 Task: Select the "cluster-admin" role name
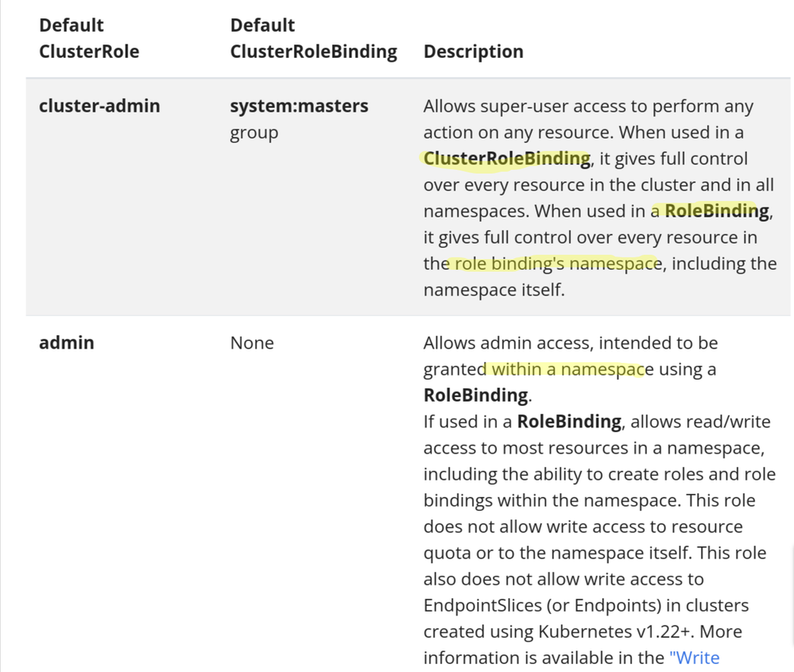click(x=99, y=106)
